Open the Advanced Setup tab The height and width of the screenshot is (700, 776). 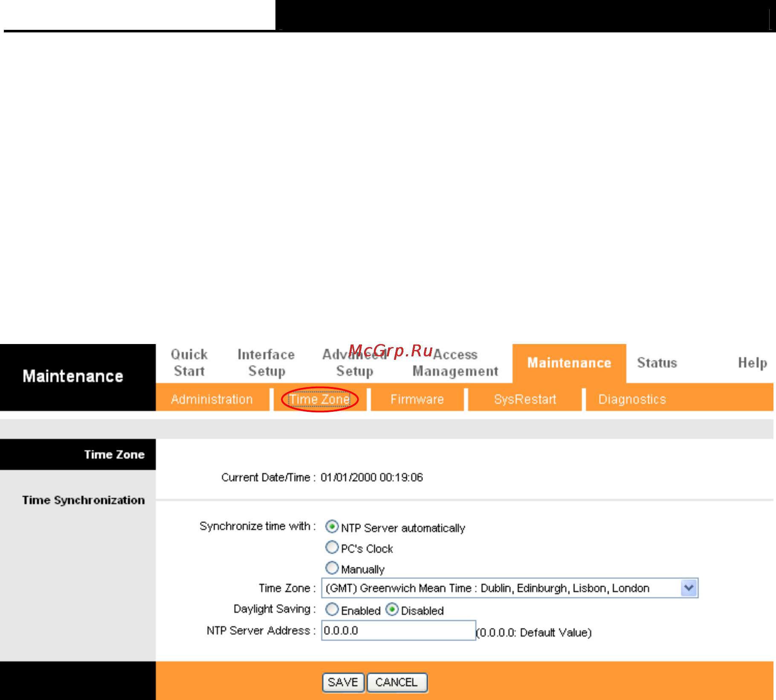(354, 363)
